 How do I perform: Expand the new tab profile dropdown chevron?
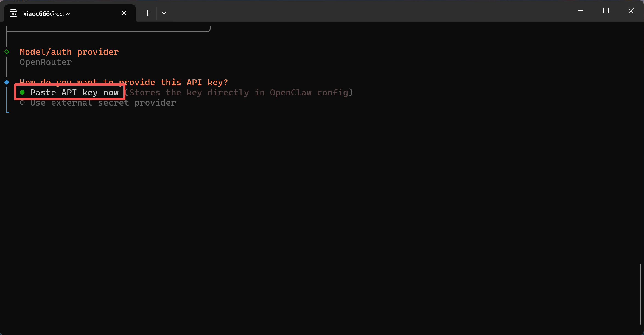pos(164,13)
